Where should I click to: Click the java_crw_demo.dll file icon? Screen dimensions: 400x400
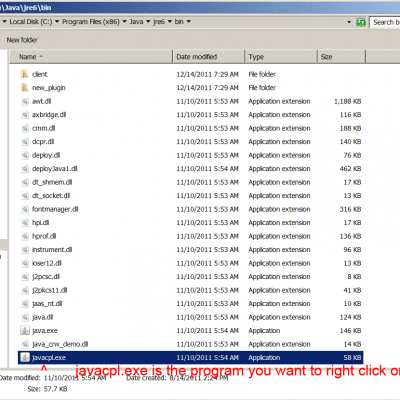point(25,344)
